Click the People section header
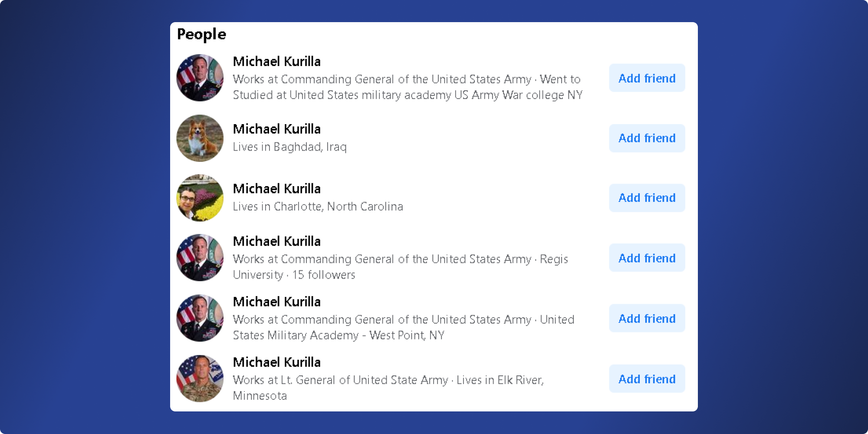The height and width of the screenshot is (434, 868). 201,34
